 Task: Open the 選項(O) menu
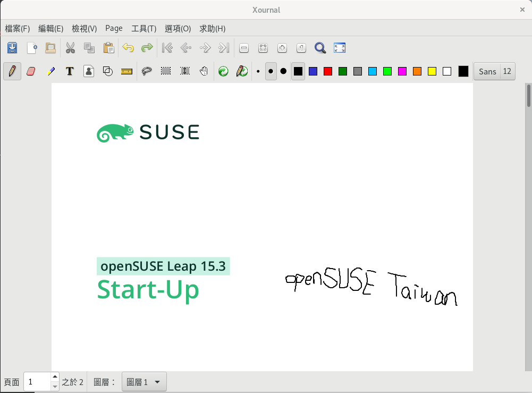tap(178, 29)
